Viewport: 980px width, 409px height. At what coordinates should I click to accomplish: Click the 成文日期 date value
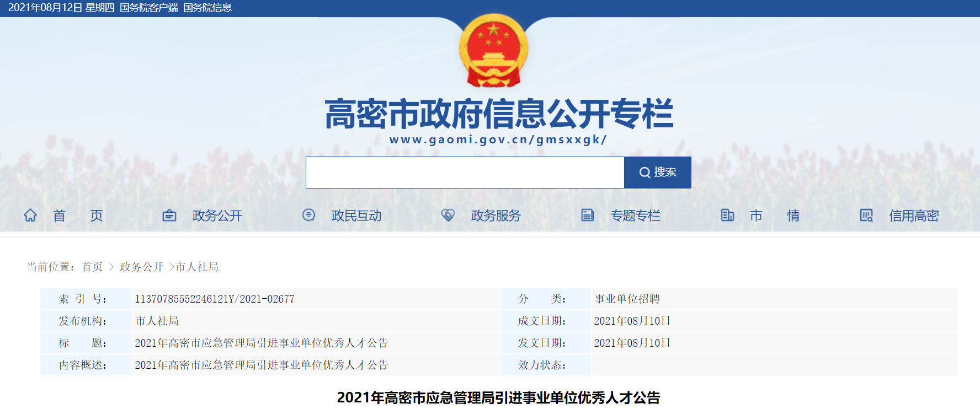point(632,321)
